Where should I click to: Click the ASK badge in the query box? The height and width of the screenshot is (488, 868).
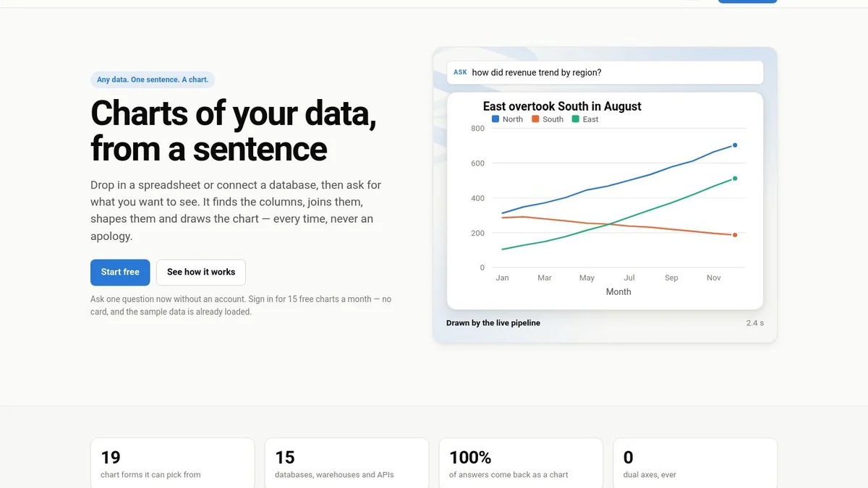460,72
